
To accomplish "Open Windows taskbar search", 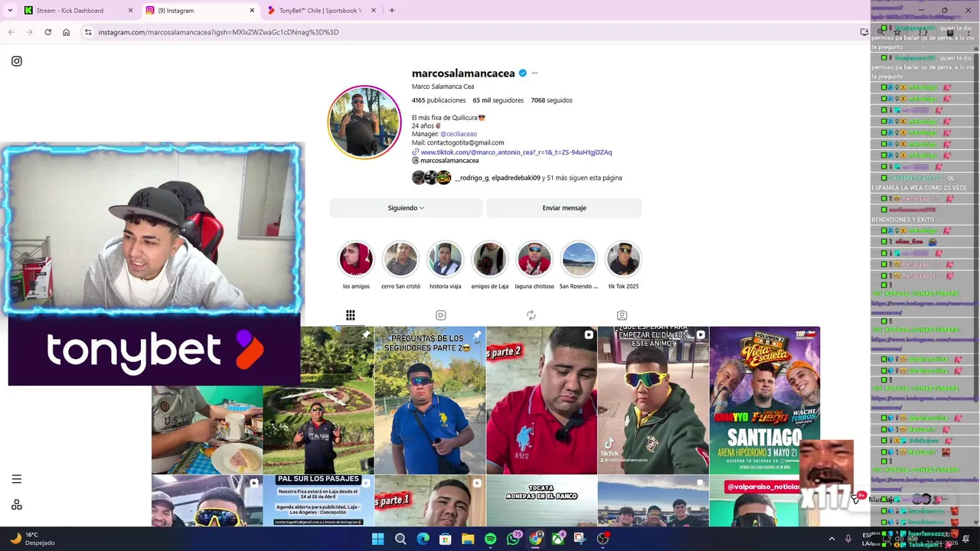I will [400, 539].
